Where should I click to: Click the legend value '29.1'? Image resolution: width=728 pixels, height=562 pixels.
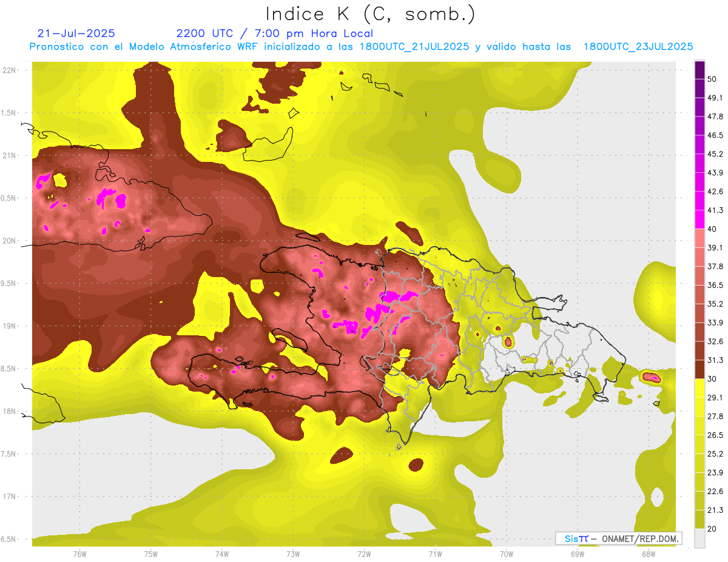[x=715, y=398]
